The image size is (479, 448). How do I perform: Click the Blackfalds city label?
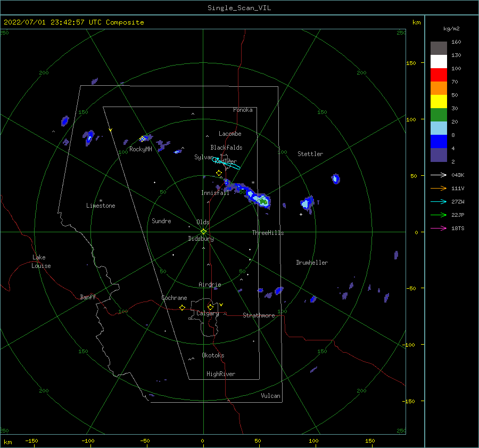(226, 148)
